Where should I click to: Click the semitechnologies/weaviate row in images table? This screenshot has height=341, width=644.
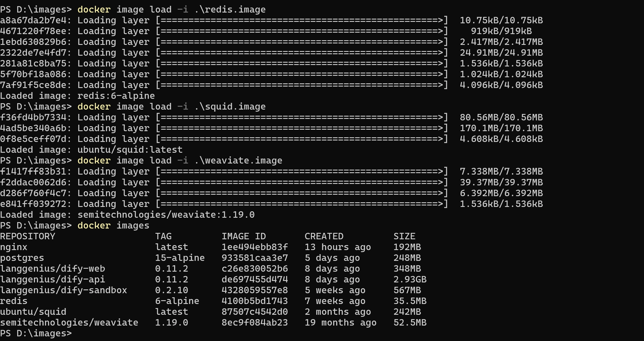69,323
